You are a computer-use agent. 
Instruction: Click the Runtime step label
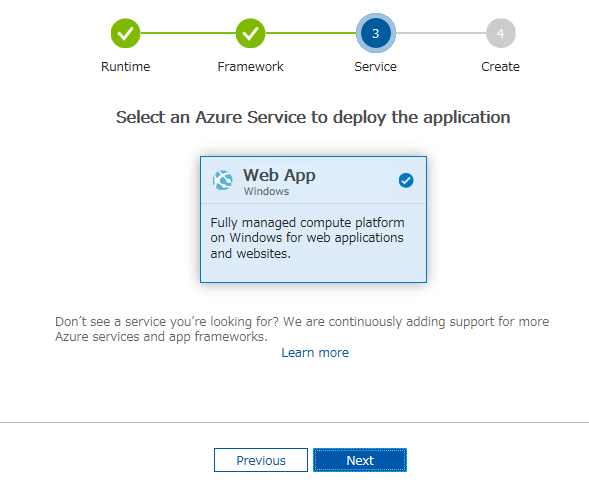click(125, 67)
